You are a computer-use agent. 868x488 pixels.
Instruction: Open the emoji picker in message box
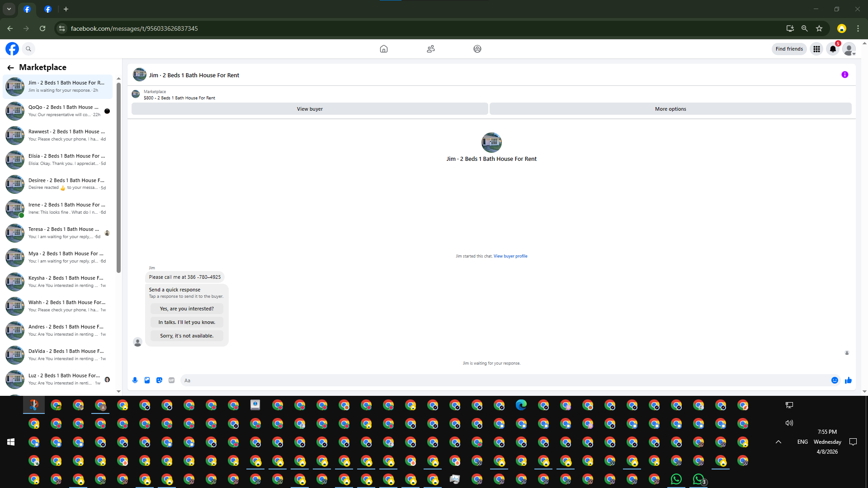pyautogui.click(x=835, y=380)
